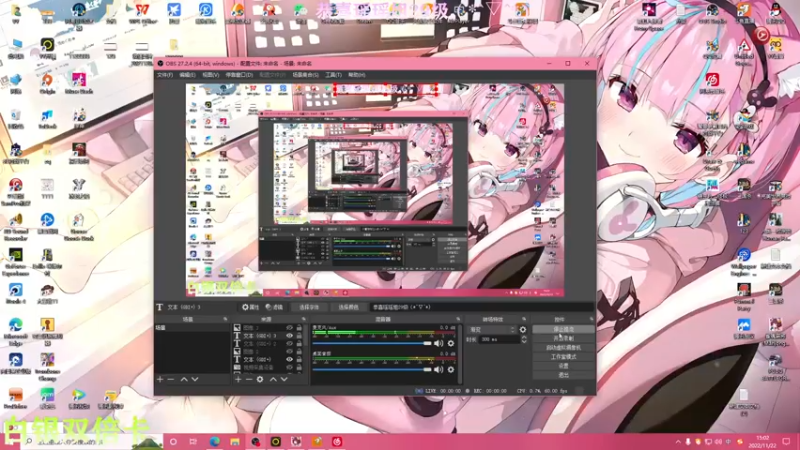Click the top streaming button in controls
Image resolution: width=800 pixels, height=450 pixels.
pyautogui.click(x=563, y=329)
